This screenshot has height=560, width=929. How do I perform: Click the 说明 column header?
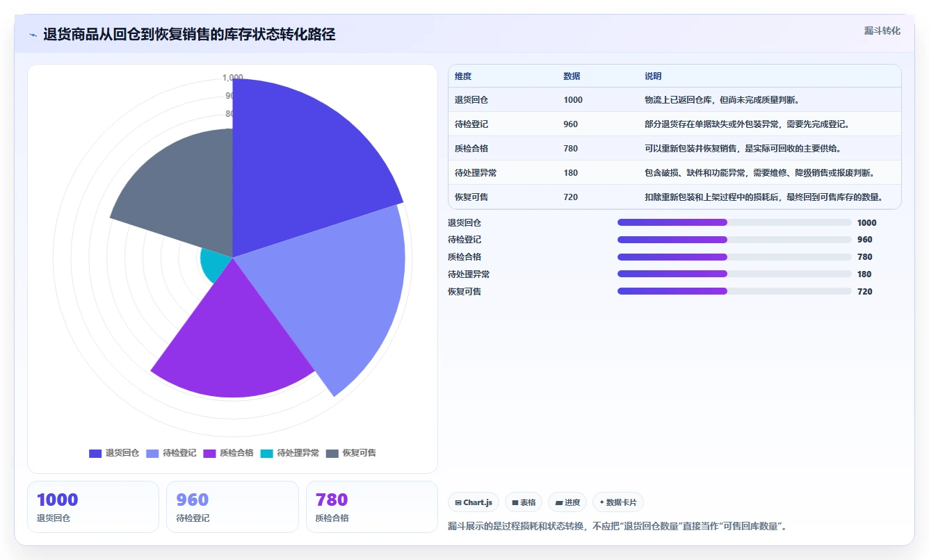(653, 76)
